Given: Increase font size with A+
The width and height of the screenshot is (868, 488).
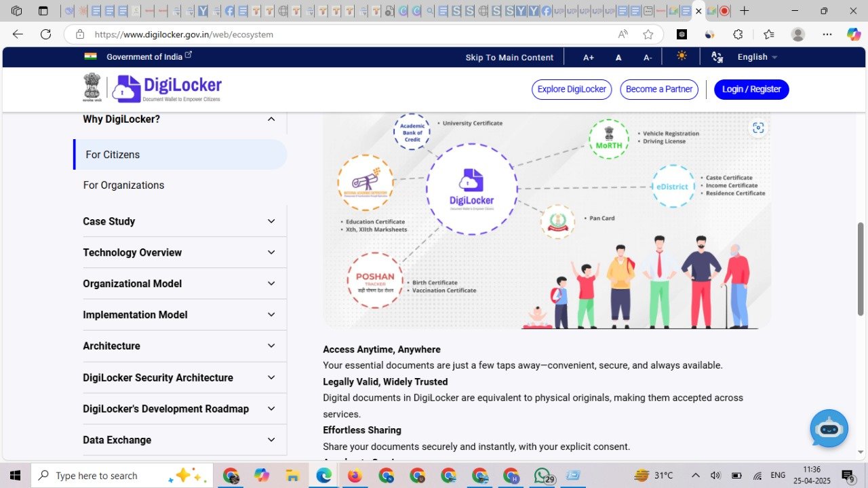Looking at the screenshot, I should [589, 58].
